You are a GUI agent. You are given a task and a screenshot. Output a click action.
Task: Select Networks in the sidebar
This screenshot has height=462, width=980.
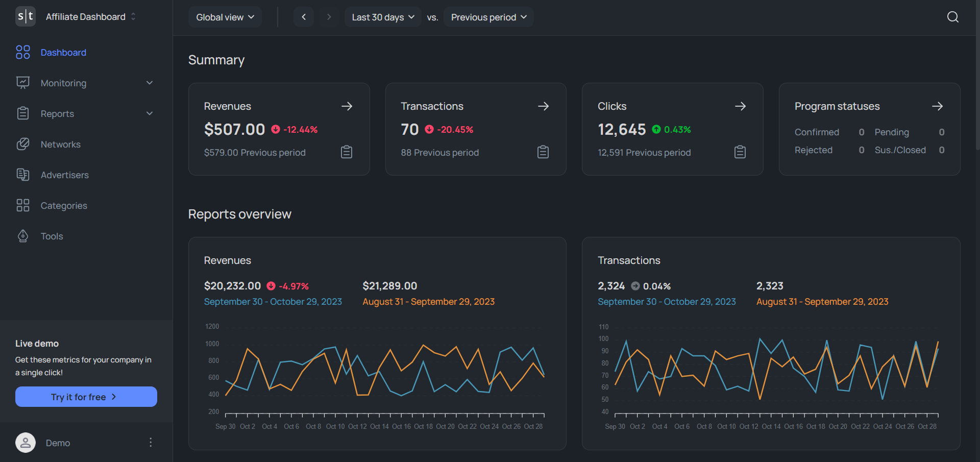pos(60,144)
